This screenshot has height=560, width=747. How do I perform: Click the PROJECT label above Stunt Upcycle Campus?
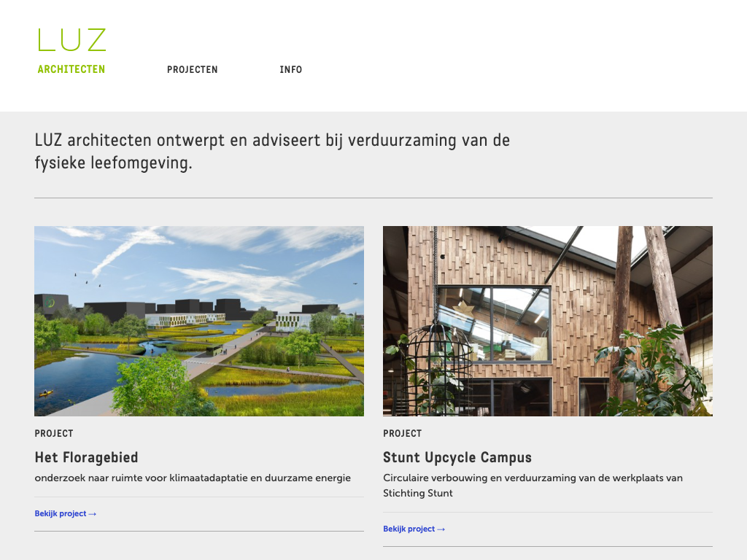(x=403, y=433)
